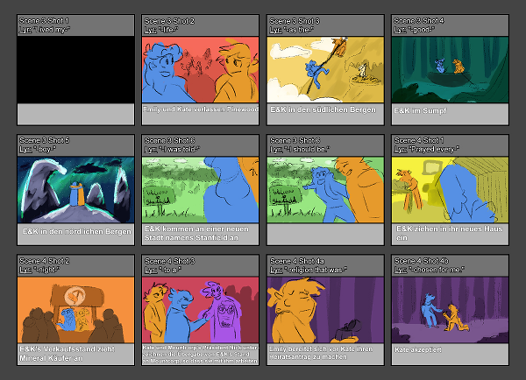Click the empty caption under Scene 3 Shot 1
Image resolution: width=526 pixels, height=380 pixels.
coord(76,114)
